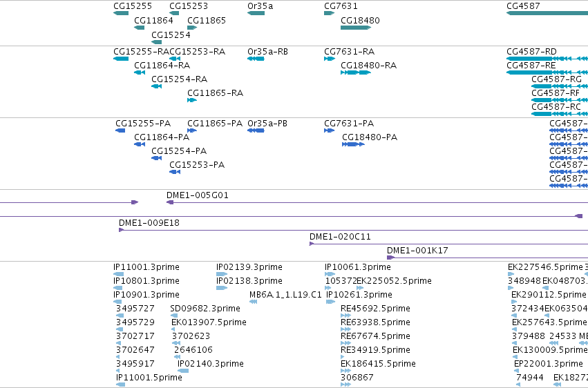Select the DME1-005G01 BAC clone label
588x388 pixels.
click(197, 195)
